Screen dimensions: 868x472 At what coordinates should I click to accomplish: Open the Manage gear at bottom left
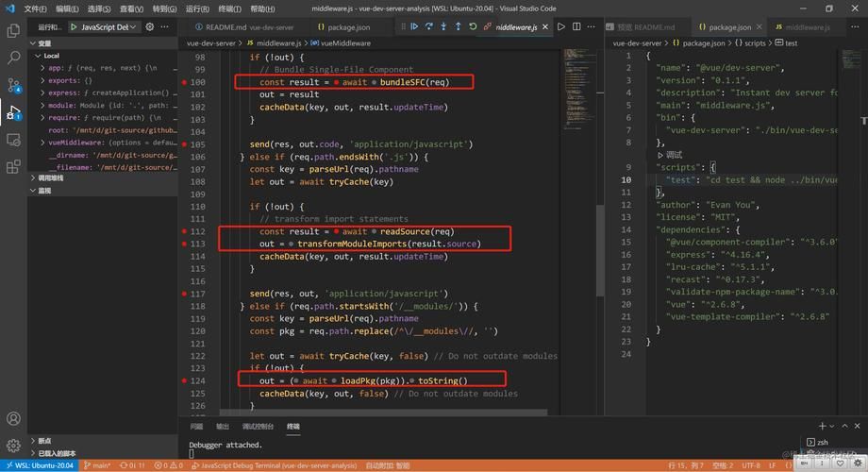click(13, 446)
